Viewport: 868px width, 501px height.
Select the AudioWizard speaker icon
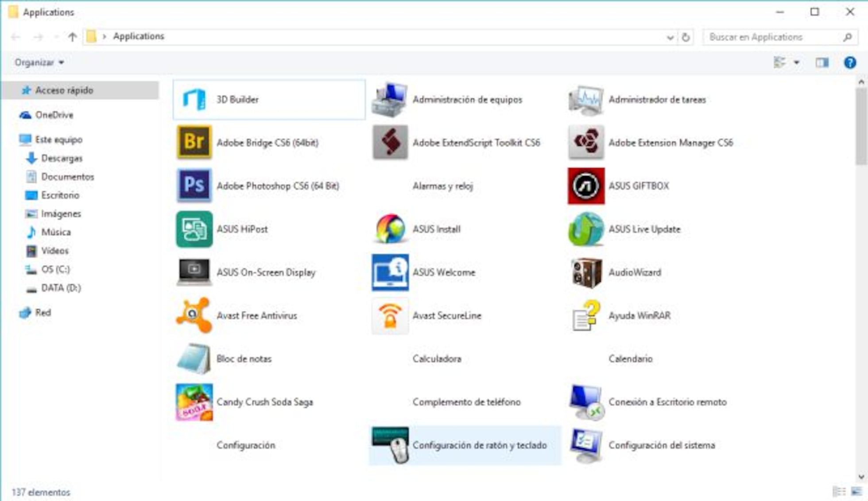[x=586, y=272]
